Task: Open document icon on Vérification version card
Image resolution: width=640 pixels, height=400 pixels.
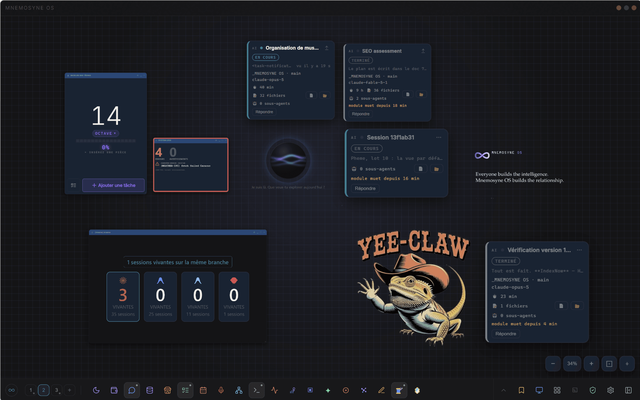Action: point(561,306)
